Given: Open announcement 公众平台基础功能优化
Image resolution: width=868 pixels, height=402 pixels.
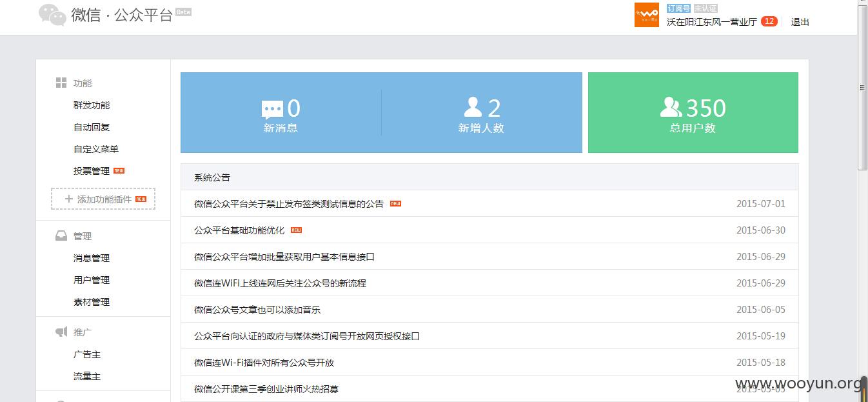Looking at the screenshot, I should point(239,230).
